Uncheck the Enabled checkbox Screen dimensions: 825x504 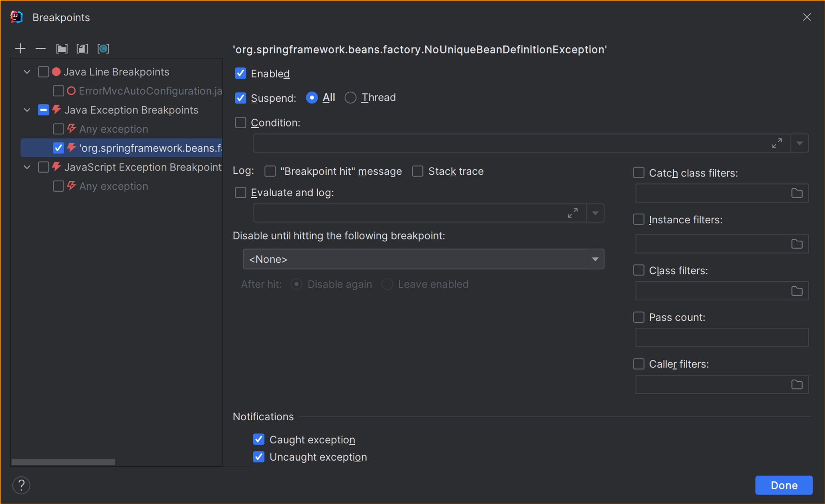click(240, 73)
